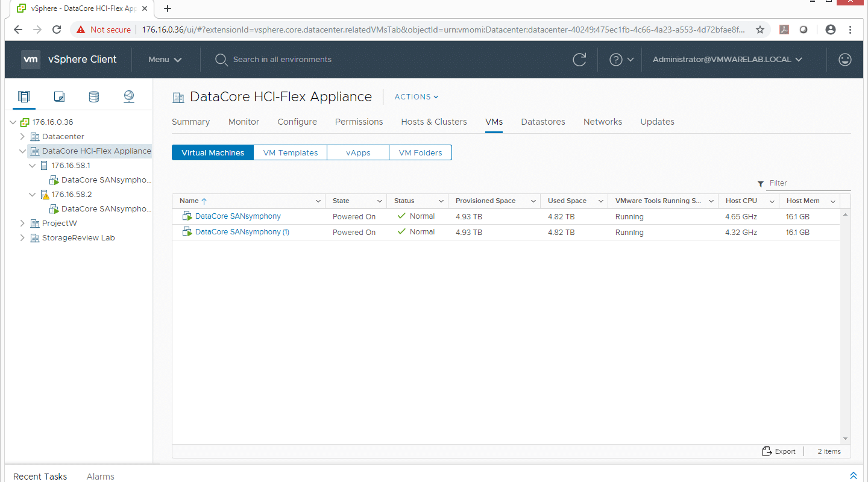868x482 pixels.
Task: Expand the StorageReview Lab tree node
Action: (23, 238)
